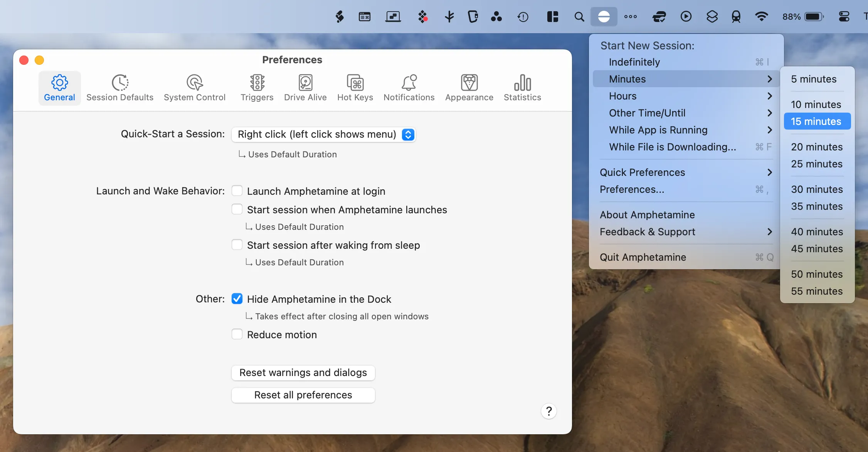Click Reset warnings and dialogs button
The width and height of the screenshot is (868, 452).
pyautogui.click(x=303, y=373)
